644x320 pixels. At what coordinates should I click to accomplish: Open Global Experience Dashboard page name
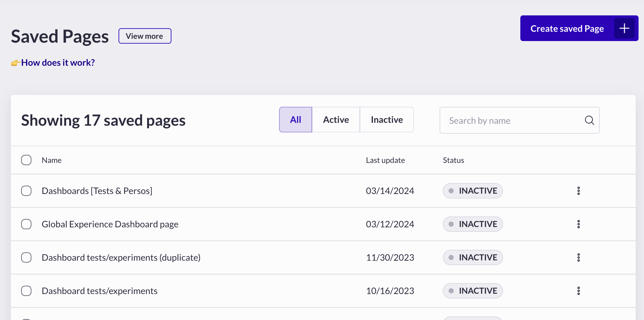[110, 224]
